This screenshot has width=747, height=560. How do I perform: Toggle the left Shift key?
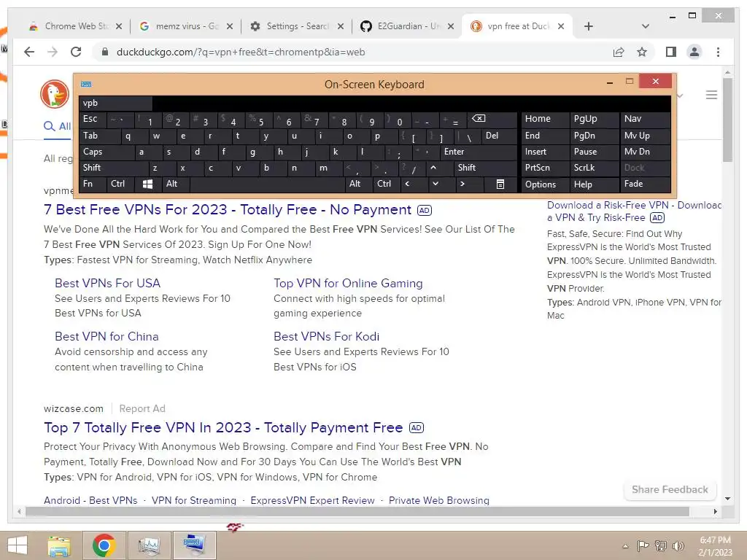113,168
